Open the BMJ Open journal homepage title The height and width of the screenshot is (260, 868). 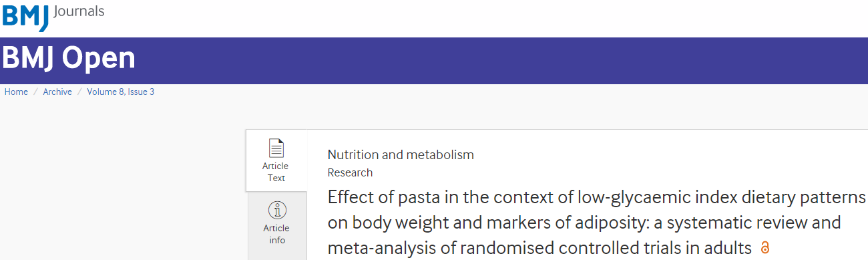pyautogui.click(x=69, y=59)
